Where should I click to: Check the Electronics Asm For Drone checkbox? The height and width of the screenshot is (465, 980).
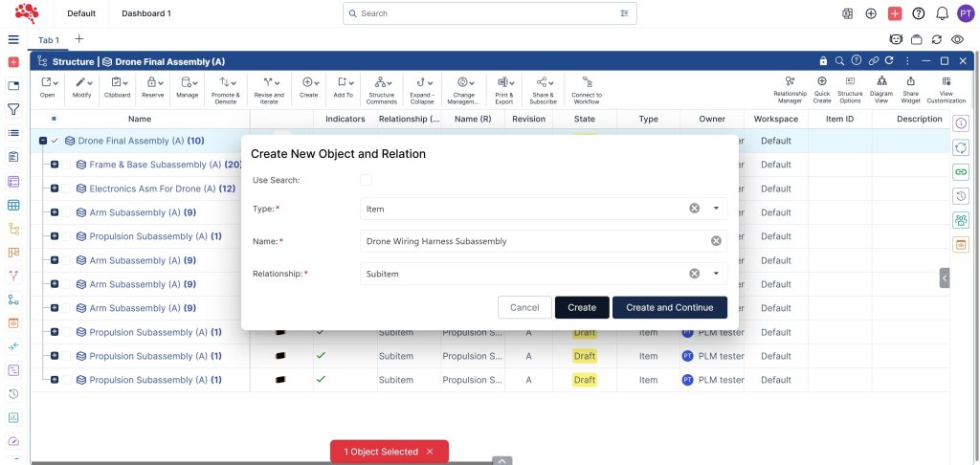click(66, 188)
